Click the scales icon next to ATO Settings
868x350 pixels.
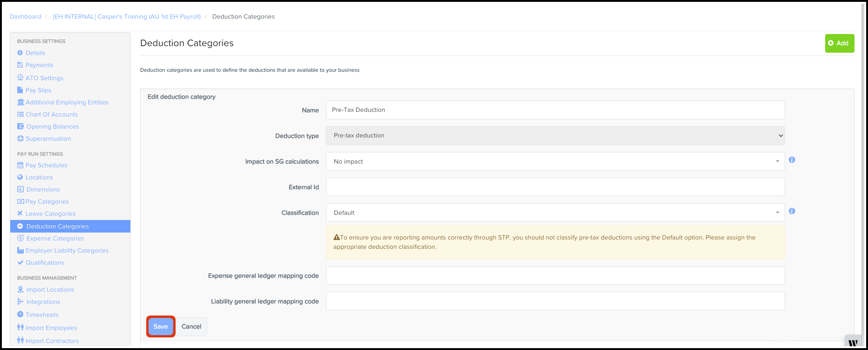(x=20, y=77)
